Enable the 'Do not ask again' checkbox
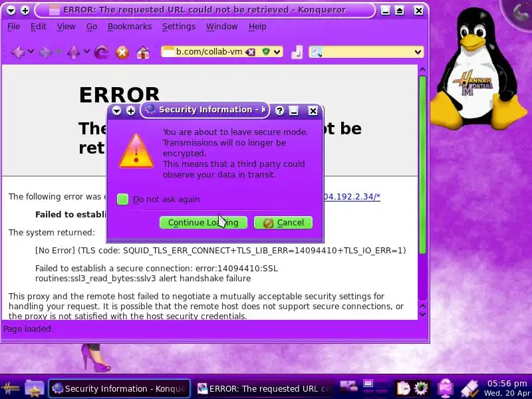This screenshot has width=532, height=399. tap(122, 199)
